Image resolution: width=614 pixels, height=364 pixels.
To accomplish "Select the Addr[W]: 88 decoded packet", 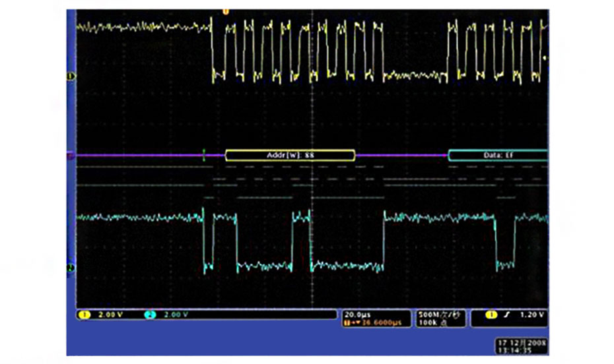I will (290, 156).
